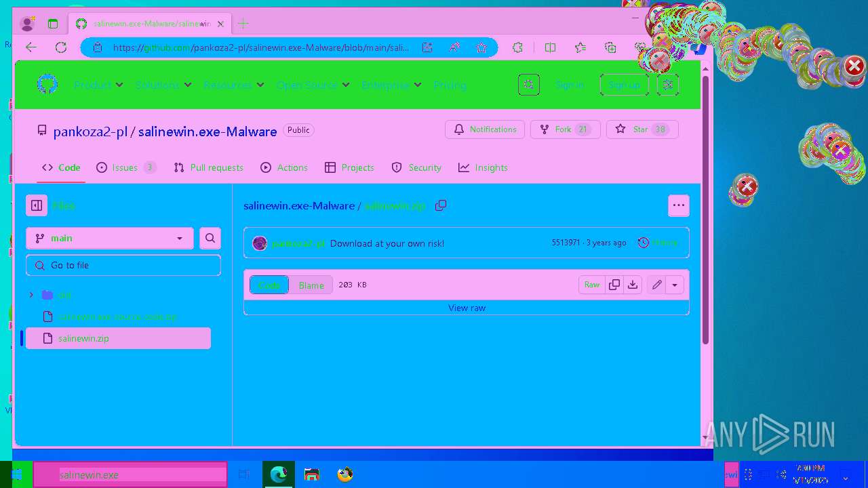Download the raw file
This screenshot has height=488, width=868.
[x=633, y=285]
